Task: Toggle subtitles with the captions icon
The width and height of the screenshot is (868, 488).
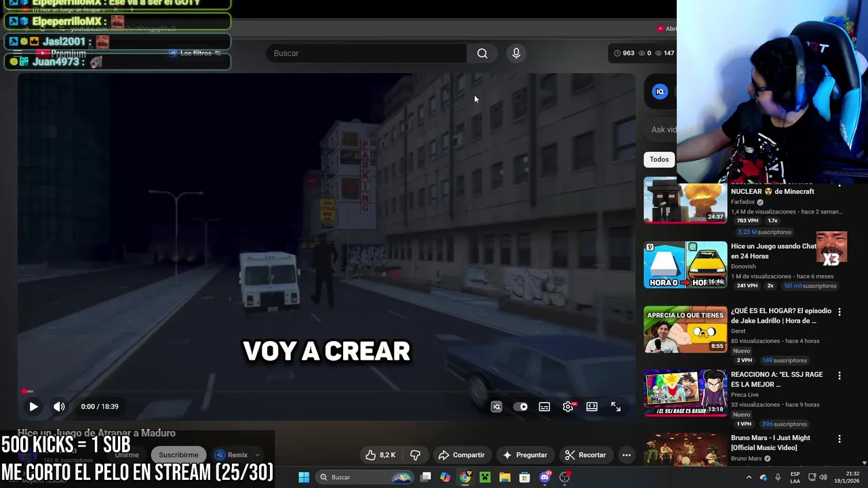Action: pos(545,407)
